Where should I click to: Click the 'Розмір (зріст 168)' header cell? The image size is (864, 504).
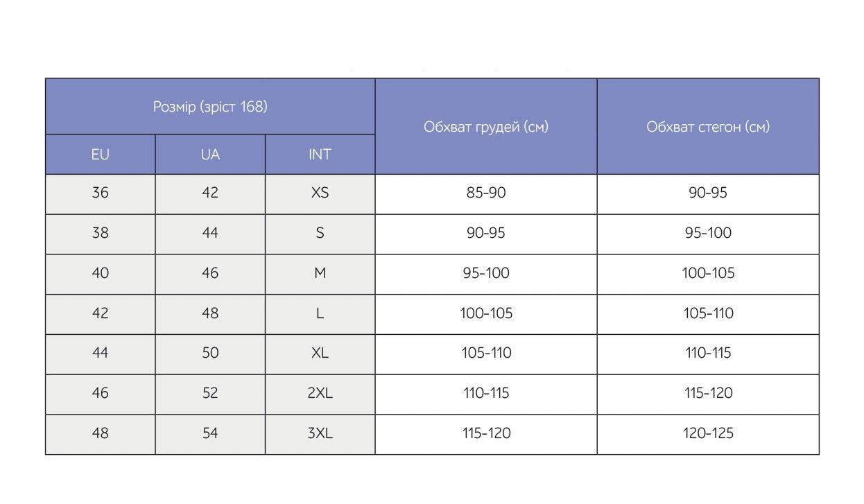click(x=210, y=107)
